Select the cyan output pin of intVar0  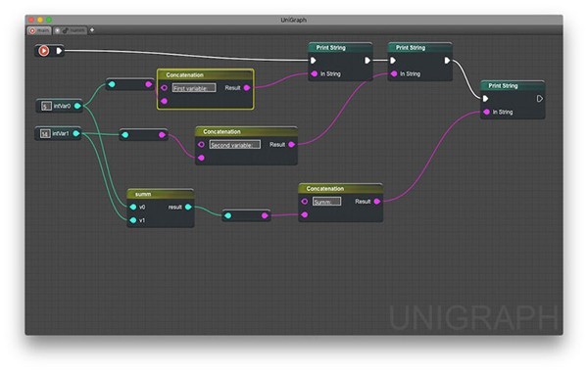pyautogui.click(x=77, y=106)
